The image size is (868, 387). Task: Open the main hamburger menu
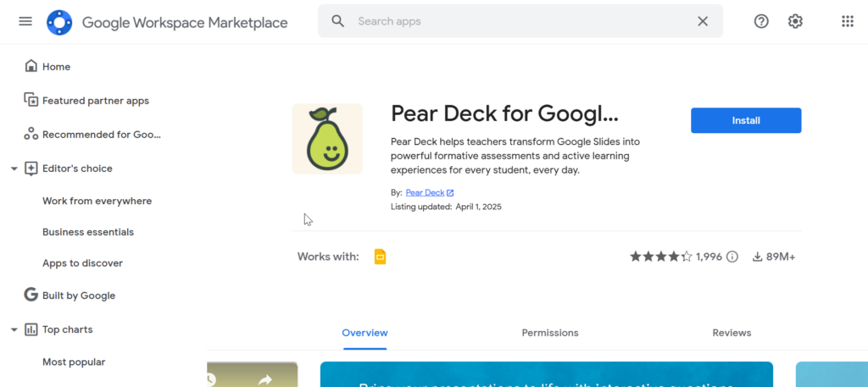tap(25, 21)
